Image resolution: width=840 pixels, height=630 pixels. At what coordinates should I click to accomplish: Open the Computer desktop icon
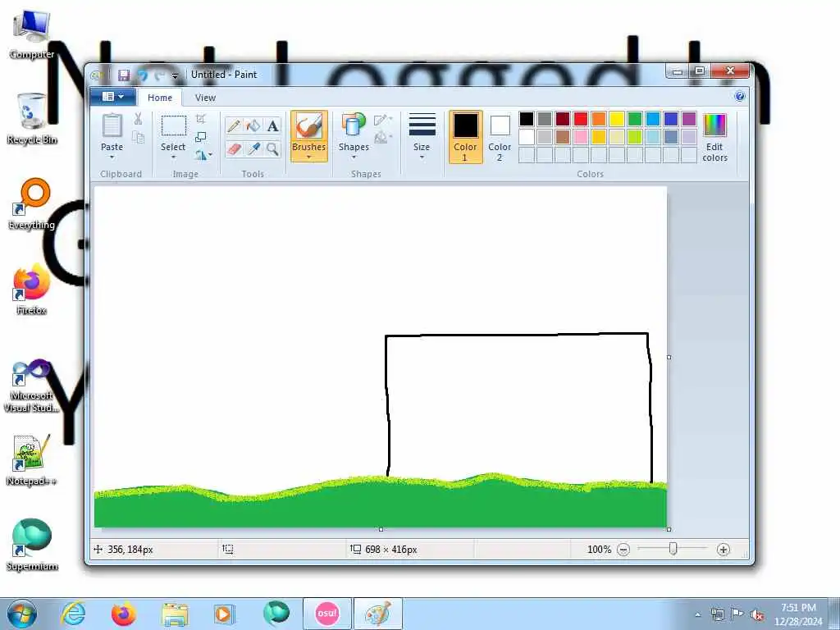coord(31,34)
